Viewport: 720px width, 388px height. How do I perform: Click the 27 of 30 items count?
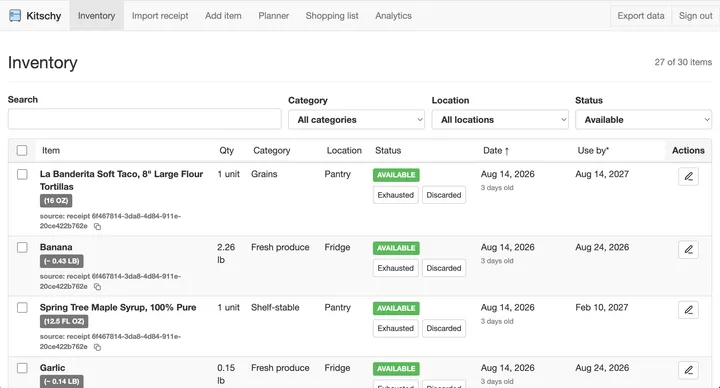683,62
